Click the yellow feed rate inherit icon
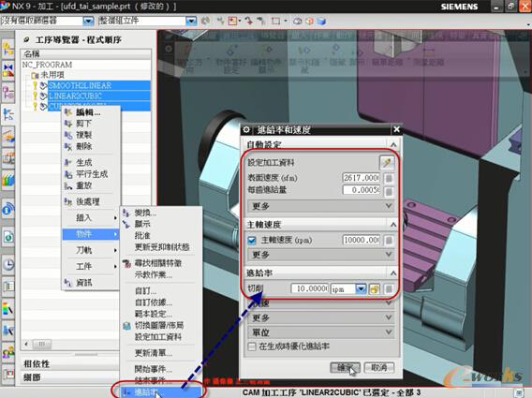The width and height of the screenshot is (532, 398). (x=375, y=289)
